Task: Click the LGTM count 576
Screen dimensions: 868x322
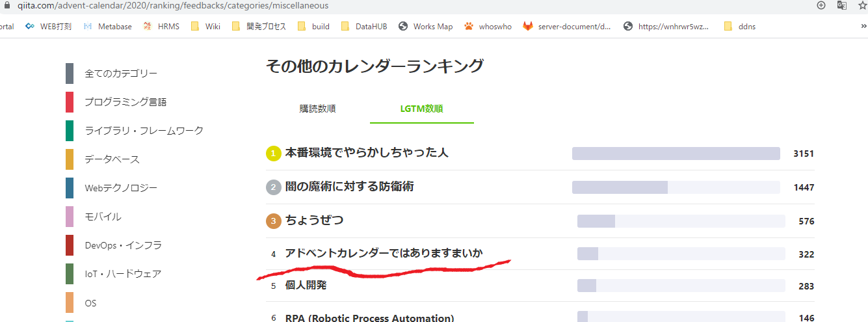Action: pyautogui.click(x=806, y=221)
